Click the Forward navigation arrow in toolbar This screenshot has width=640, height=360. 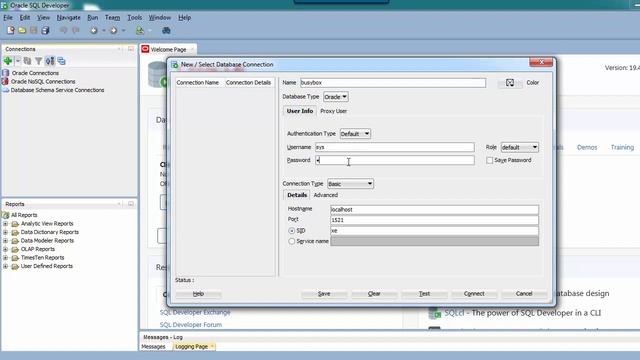coord(113,31)
